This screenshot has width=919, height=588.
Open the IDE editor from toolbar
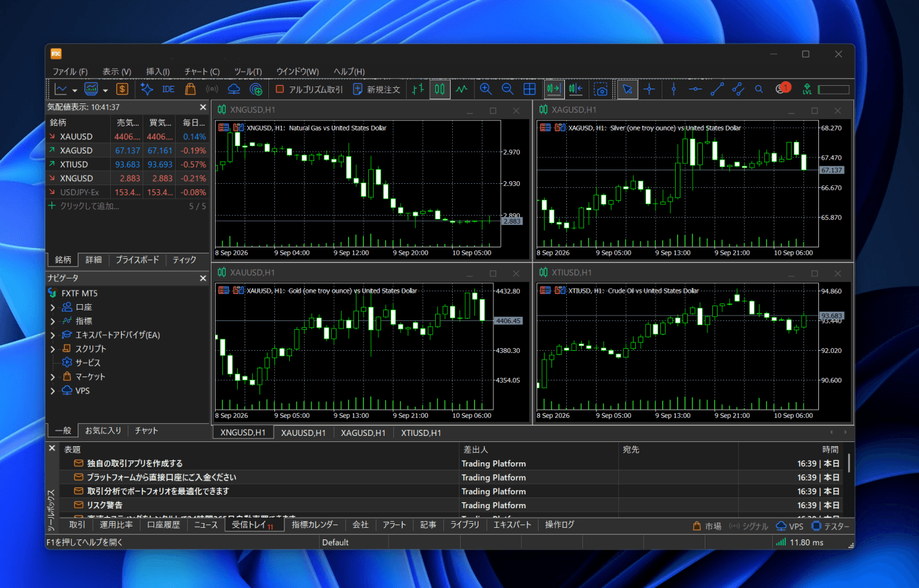click(x=168, y=89)
